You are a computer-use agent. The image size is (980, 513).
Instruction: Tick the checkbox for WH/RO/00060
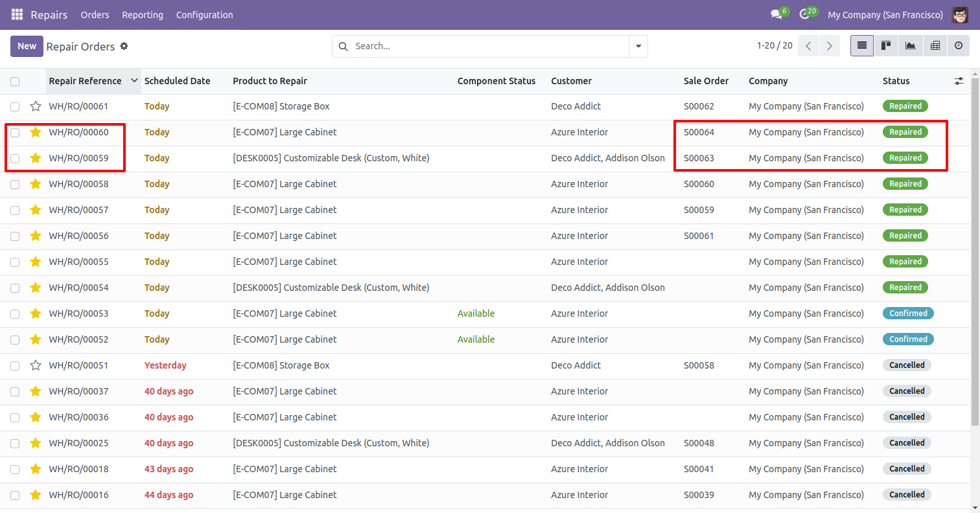click(15, 132)
